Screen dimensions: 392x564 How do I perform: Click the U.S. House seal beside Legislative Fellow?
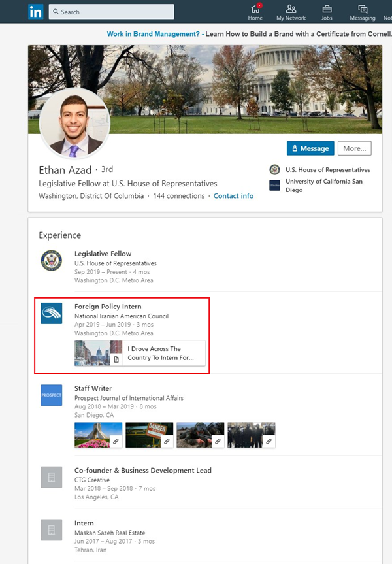tap(52, 260)
